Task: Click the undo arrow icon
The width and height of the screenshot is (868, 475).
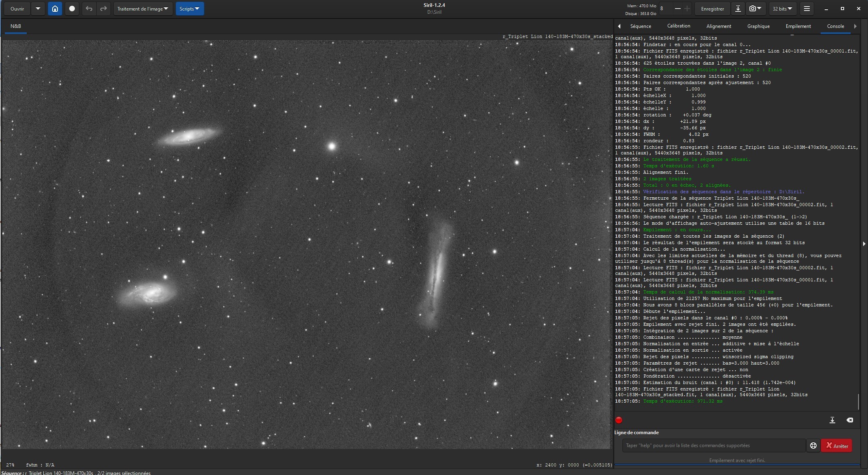Action: pos(89,8)
